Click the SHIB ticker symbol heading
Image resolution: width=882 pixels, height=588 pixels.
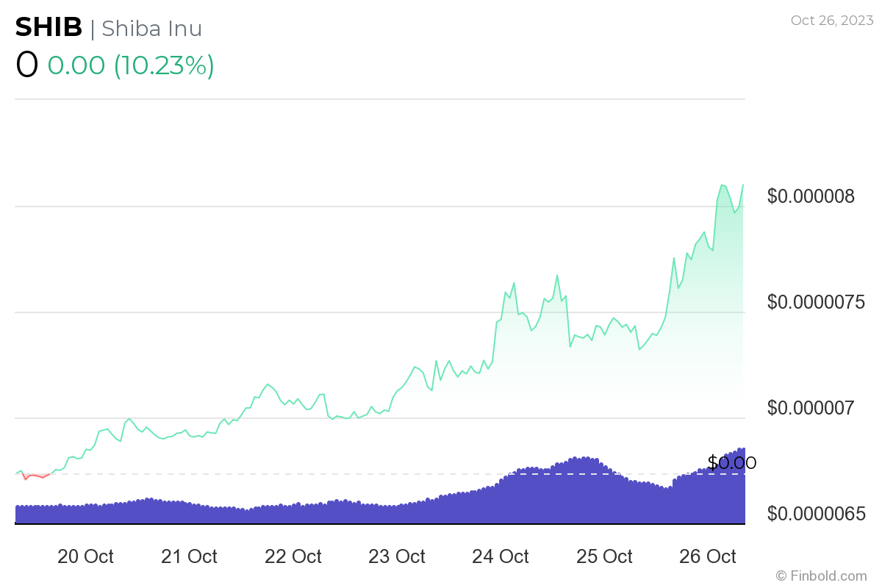click(x=49, y=28)
